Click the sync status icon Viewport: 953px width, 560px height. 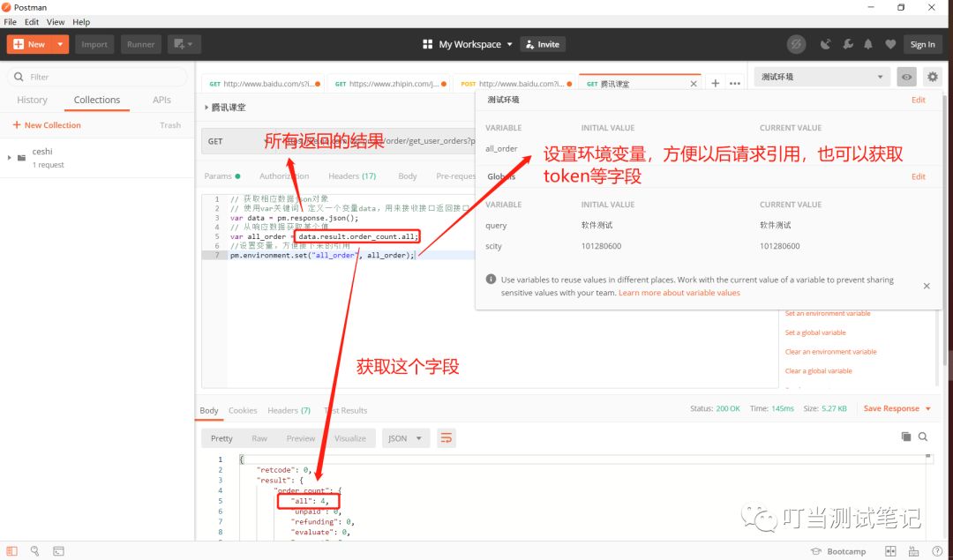796,44
